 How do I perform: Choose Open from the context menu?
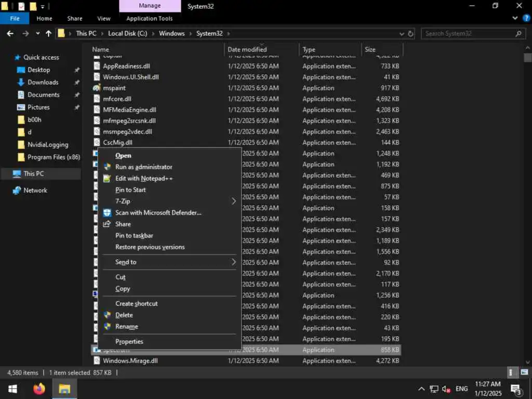click(123, 156)
